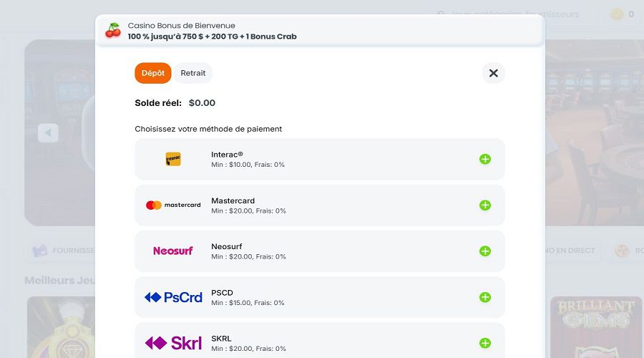Open the Brilliant Gems game thumbnail

[596, 327]
